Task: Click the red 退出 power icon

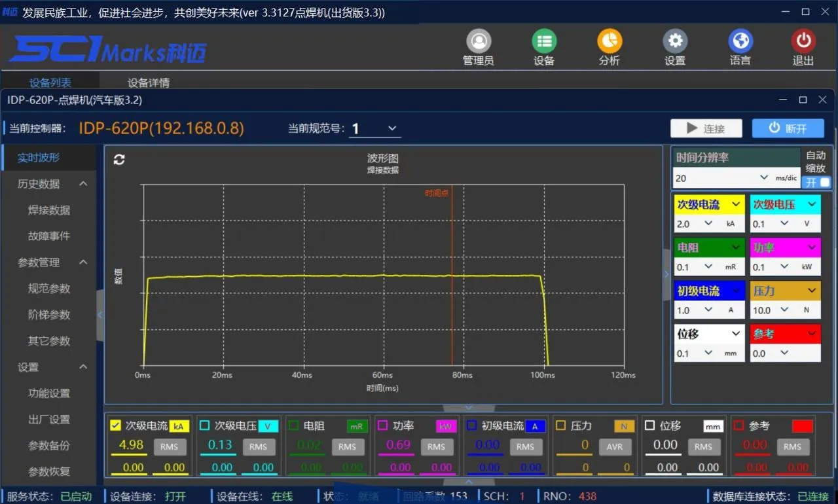Action: [x=803, y=42]
